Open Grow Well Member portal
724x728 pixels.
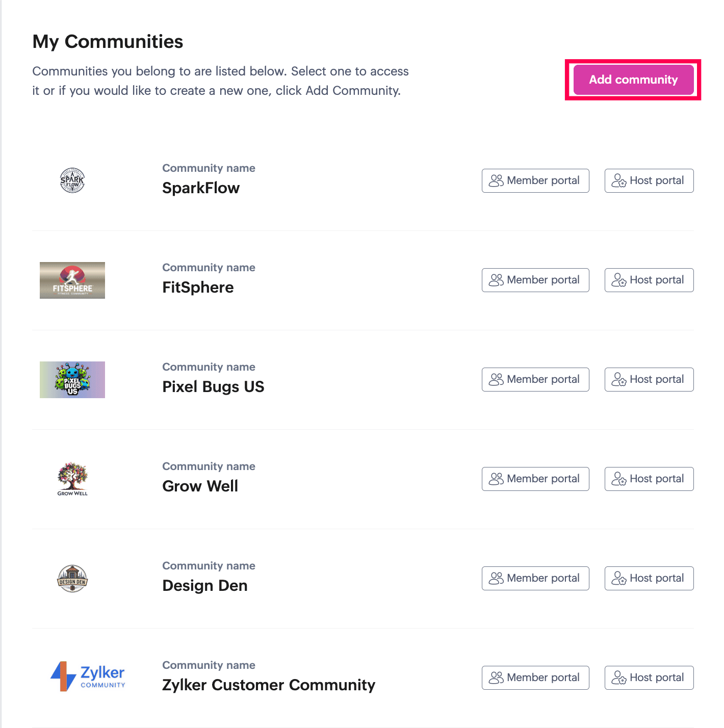535,479
